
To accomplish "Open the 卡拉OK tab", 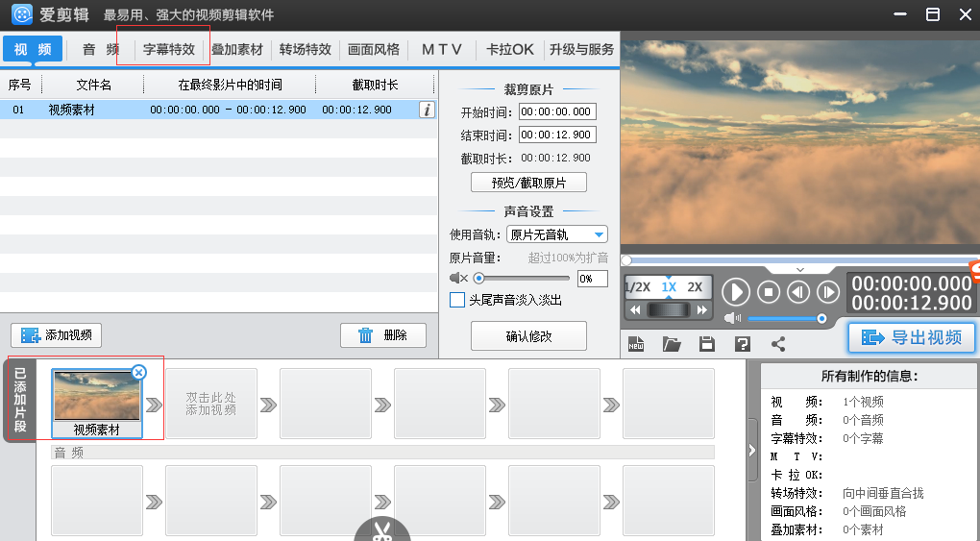I will point(510,49).
